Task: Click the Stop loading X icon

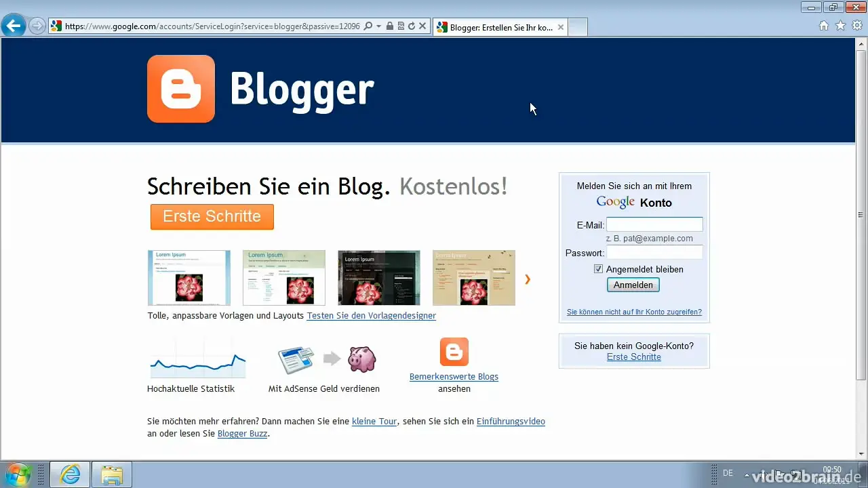Action: [422, 26]
